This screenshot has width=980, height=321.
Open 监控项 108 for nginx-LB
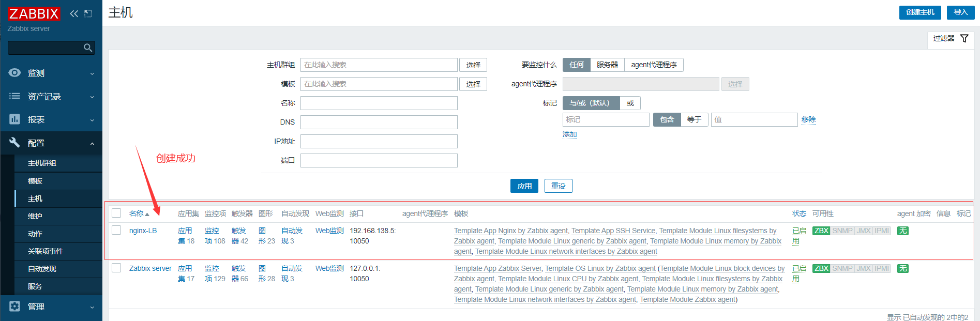pyautogui.click(x=215, y=236)
